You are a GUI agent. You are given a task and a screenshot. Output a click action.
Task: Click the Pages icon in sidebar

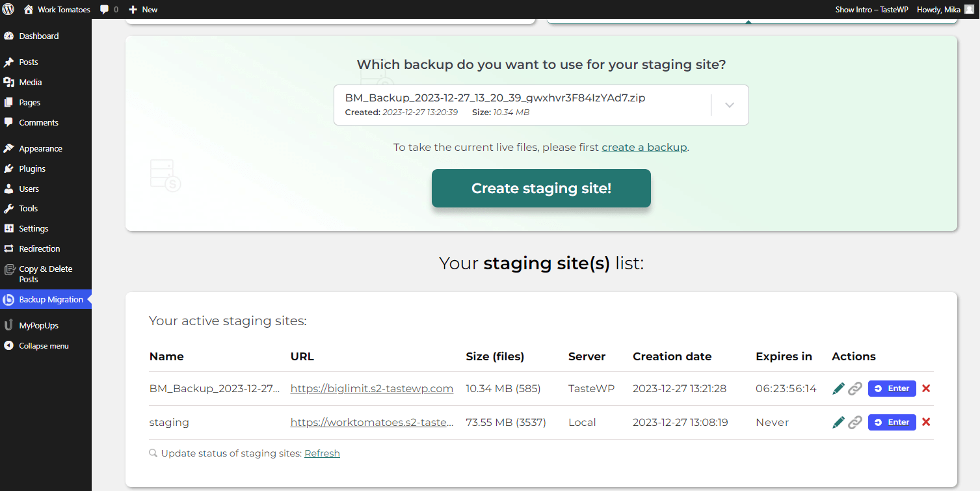coord(8,103)
